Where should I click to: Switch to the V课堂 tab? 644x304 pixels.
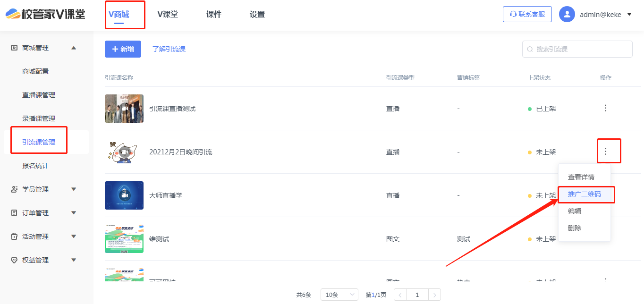pos(168,15)
